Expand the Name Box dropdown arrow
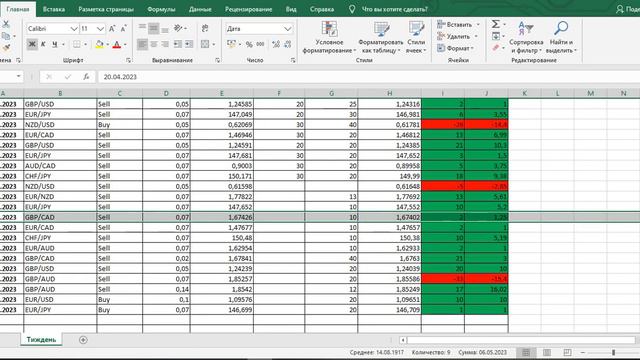 (x=18, y=76)
